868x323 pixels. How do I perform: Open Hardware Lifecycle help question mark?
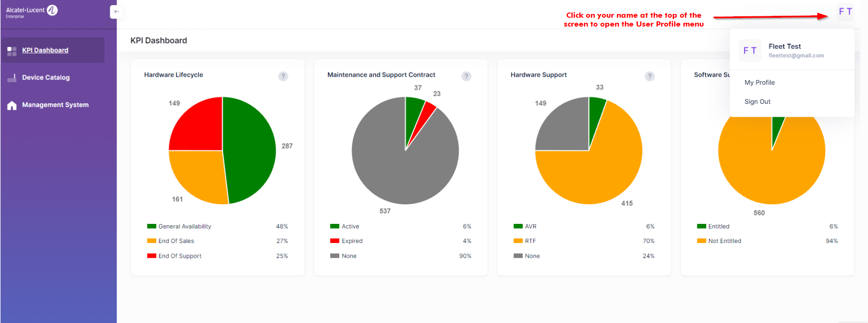coord(283,76)
